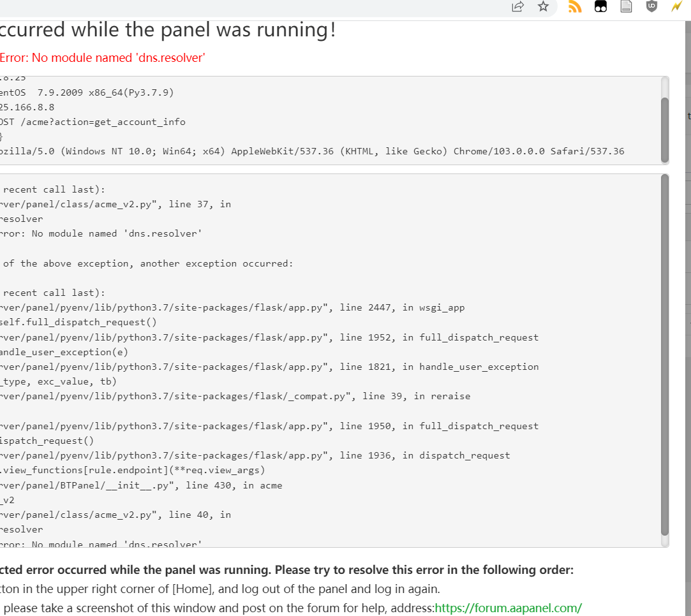Open the uBlock Origin shield icon
691x616 pixels.
[651, 7]
